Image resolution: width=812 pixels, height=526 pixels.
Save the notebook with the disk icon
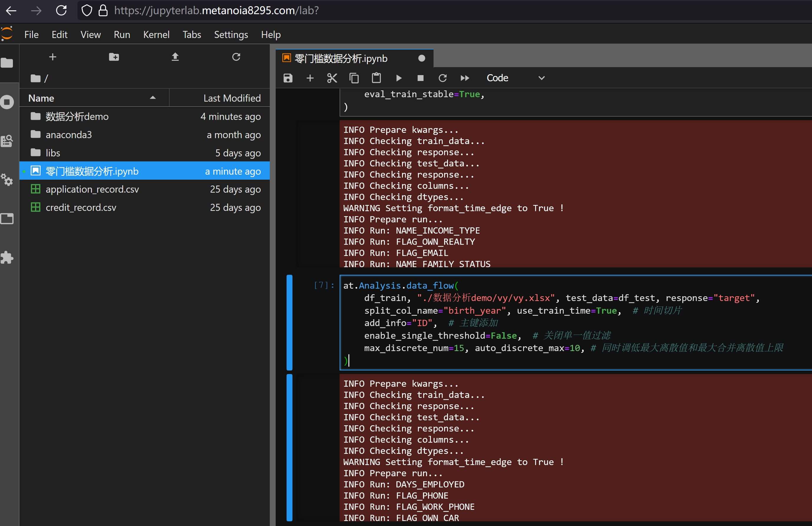[288, 78]
